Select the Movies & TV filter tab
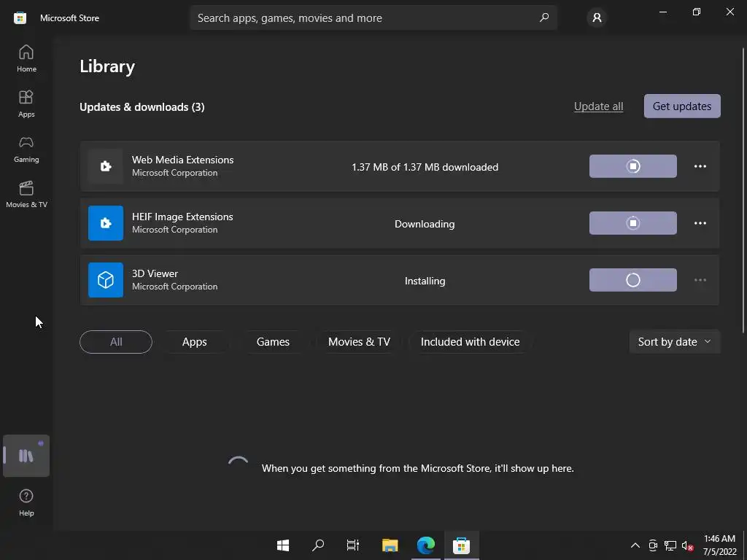 tap(359, 342)
